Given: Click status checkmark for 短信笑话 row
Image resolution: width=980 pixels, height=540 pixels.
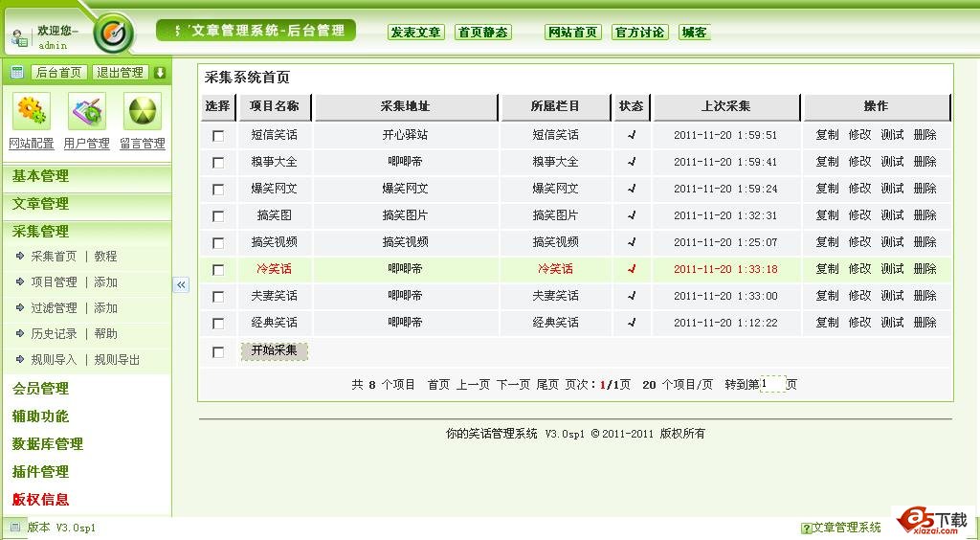Looking at the screenshot, I should (632, 134).
